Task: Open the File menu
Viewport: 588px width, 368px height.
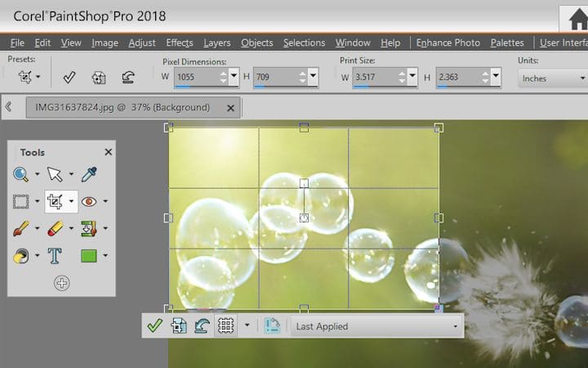Action: tap(17, 43)
